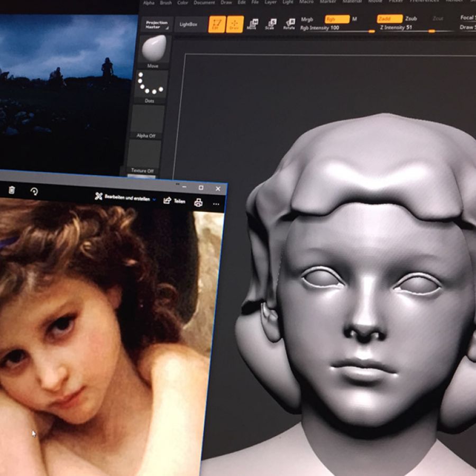The image size is (476, 476).
Task: Click the Teilen share button
Action: coord(173,200)
